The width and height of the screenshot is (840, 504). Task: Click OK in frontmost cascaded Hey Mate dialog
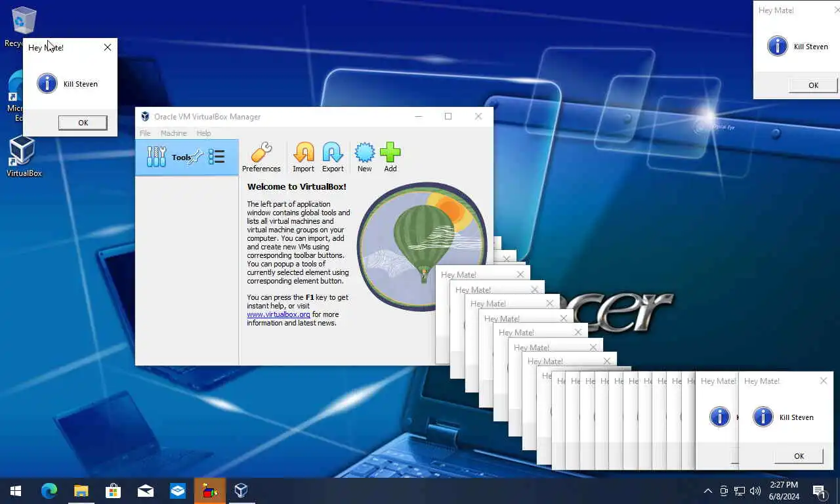click(799, 456)
